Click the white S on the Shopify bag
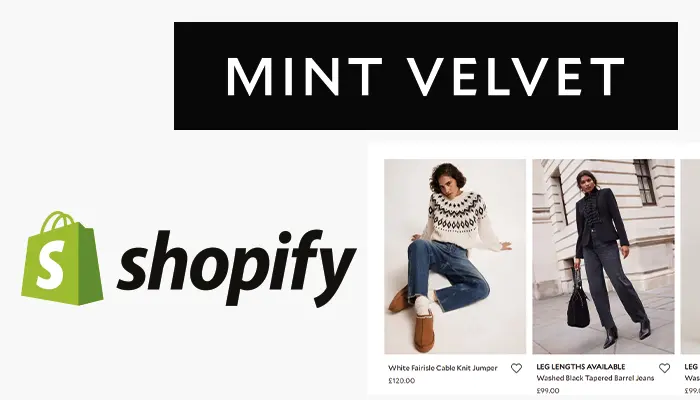The width and height of the screenshot is (700, 400). click(x=50, y=269)
